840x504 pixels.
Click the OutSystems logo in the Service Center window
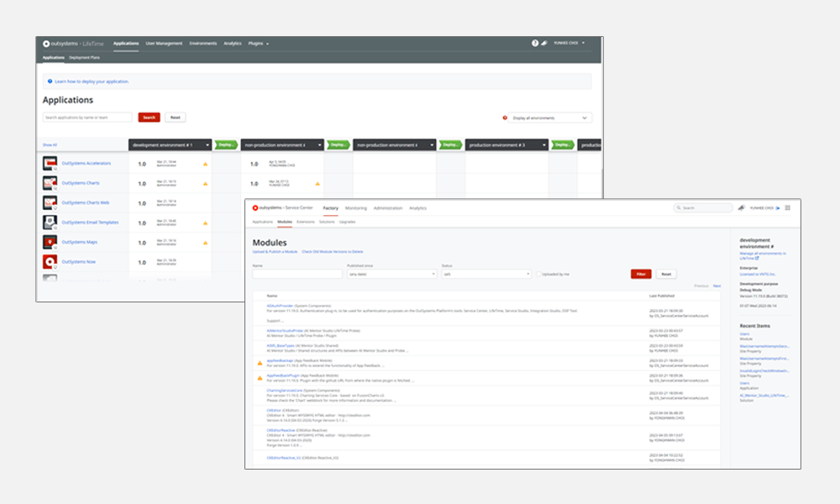[255, 207]
